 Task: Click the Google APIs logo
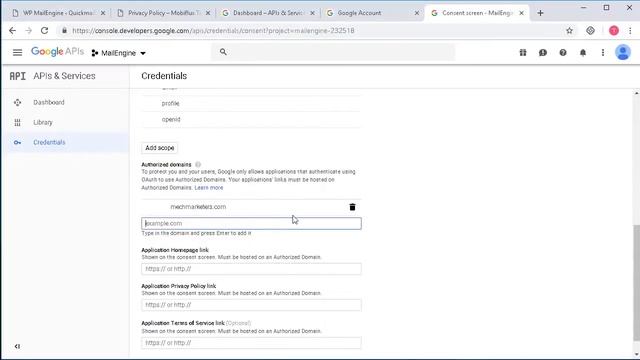tap(57, 52)
